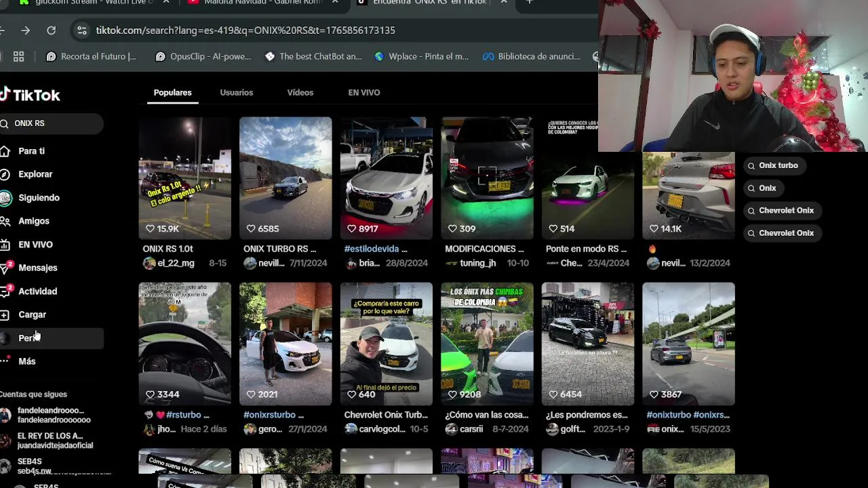868x488 pixels.
Task: Open the TikTok logo home link
Action: tap(30, 95)
